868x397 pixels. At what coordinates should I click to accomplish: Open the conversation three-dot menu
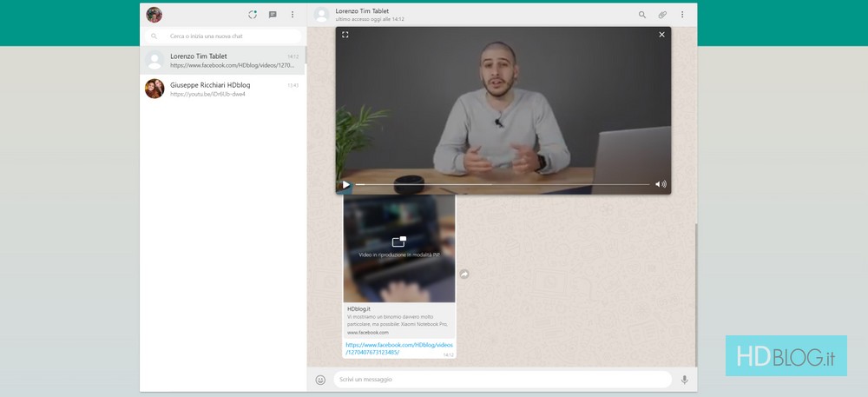682,15
